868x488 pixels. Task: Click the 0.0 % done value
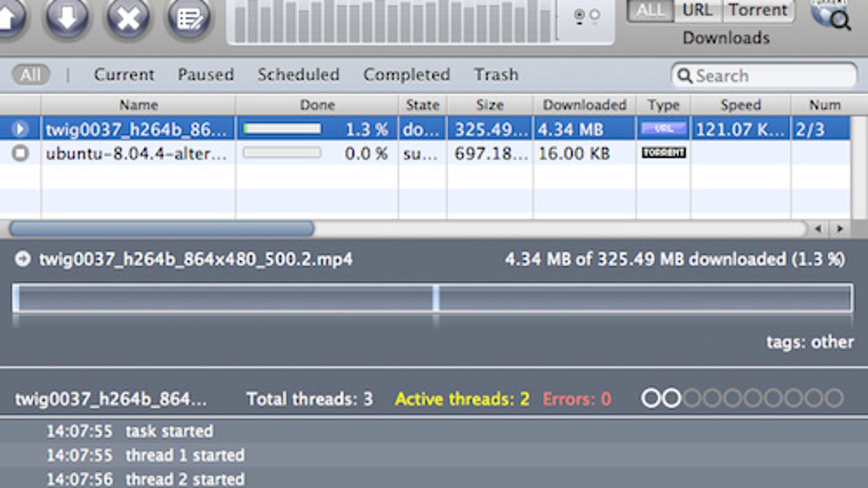pyautogui.click(x=367, y=153)
